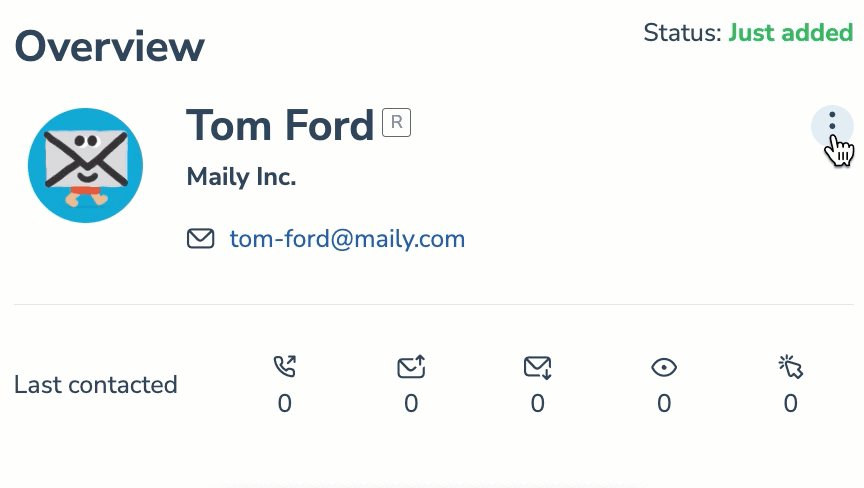The image size is (864, 488).
Task: Click the sent emails envelope icon
Action: click(x=411, y=367)
